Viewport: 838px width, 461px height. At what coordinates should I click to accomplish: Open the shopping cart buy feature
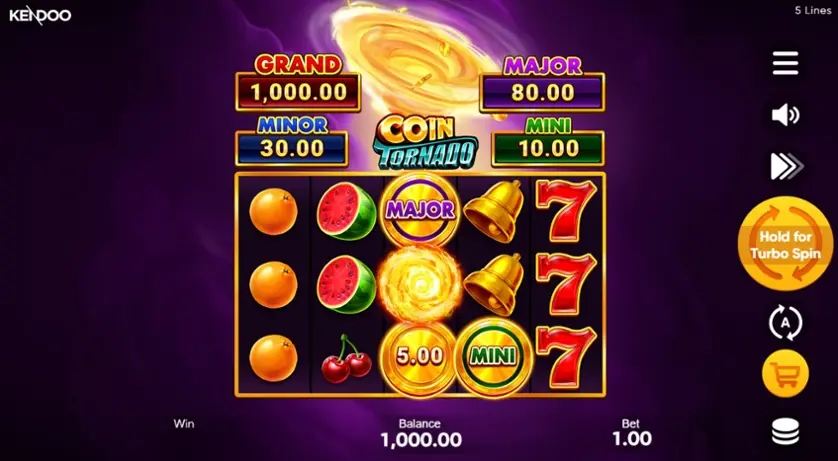(x=785, y=374)
